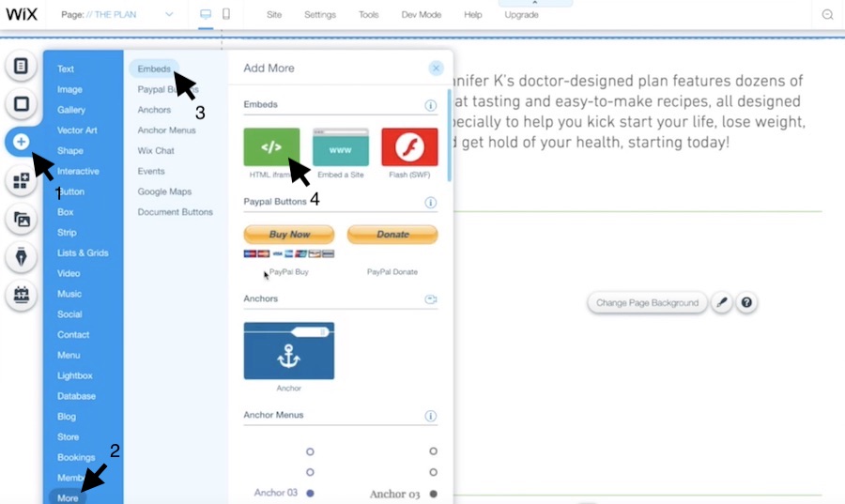Switch to desktop view icon

(x=206, y=14)
